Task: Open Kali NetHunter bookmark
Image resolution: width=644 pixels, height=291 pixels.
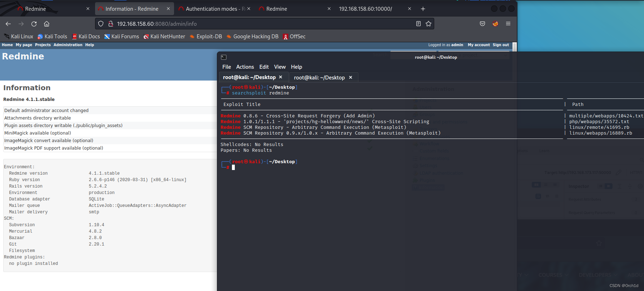Action: point(164,37)
